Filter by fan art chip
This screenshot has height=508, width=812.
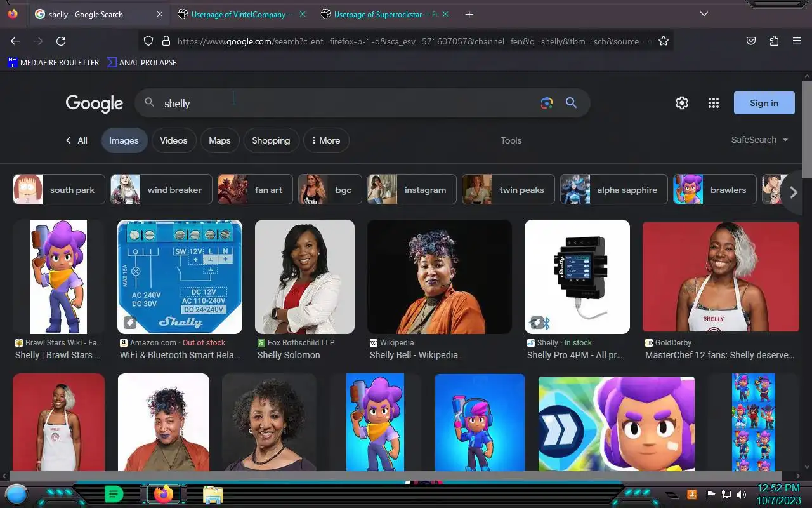coord(255,189)
